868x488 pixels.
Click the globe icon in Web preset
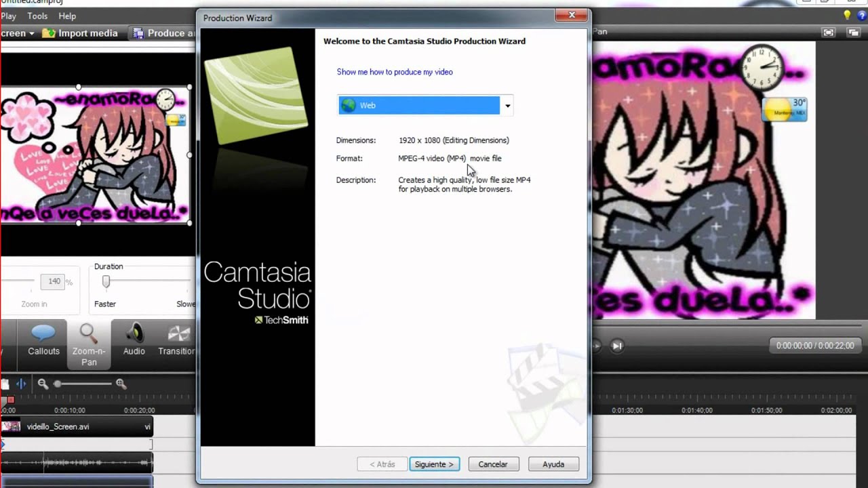click(349, 105)
